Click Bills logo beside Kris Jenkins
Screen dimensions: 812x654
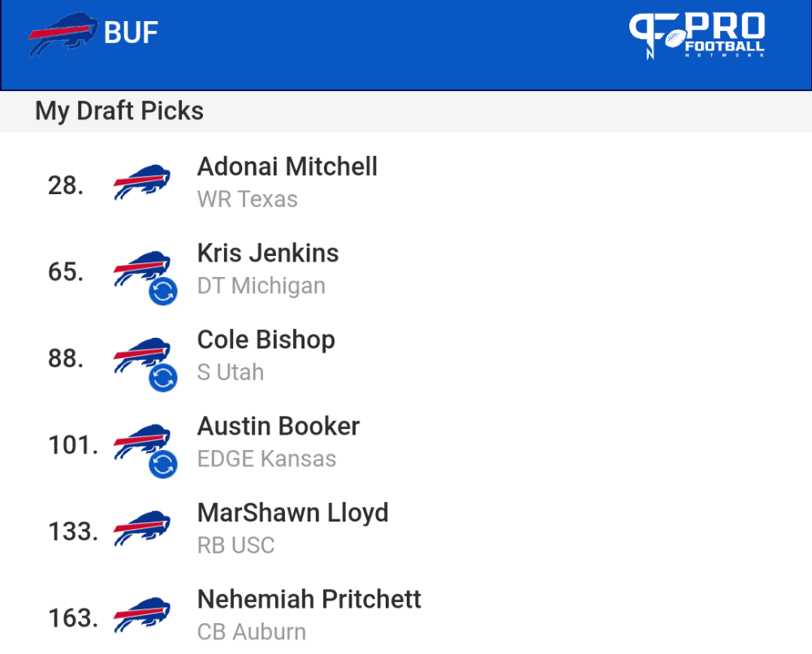142,269
